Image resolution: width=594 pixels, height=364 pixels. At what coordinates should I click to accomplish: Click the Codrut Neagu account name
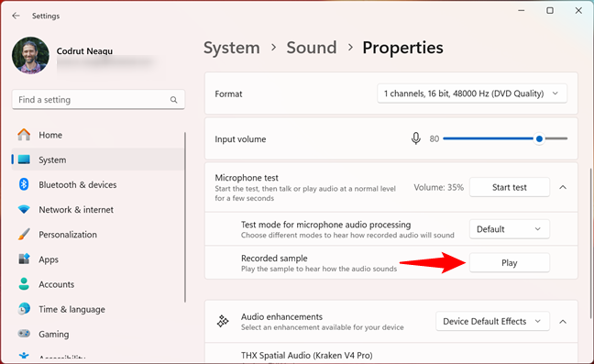click(x=84, y=50)
